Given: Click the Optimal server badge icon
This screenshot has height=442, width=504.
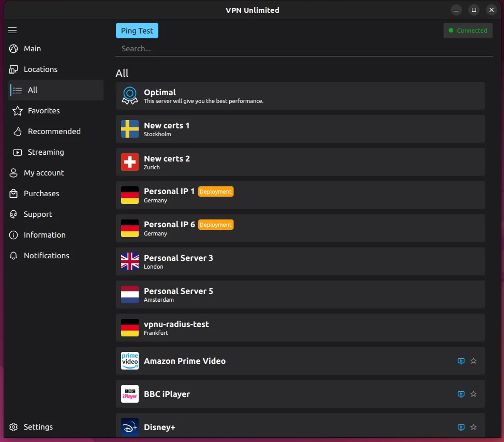Looking at the screenshot, I should click(x=130, y=95).
